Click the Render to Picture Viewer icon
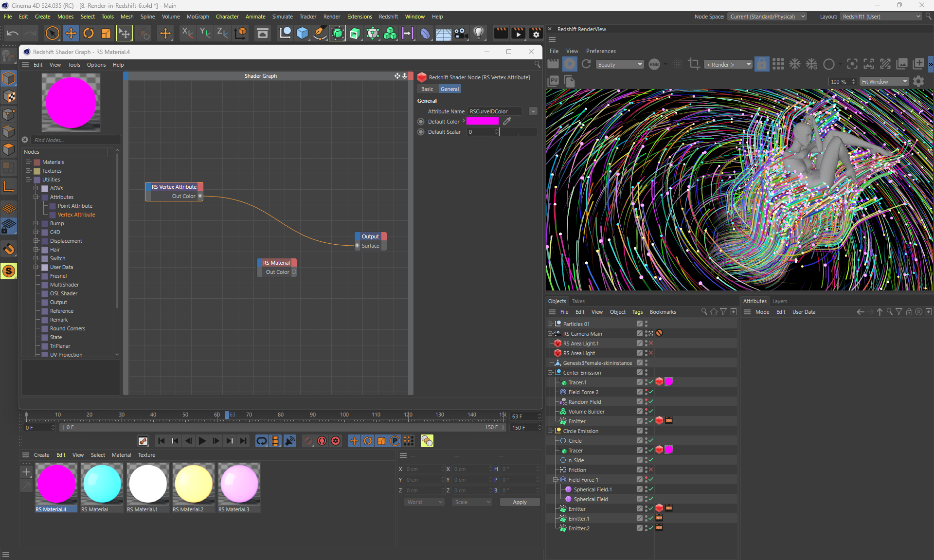The image size is (934, 560). click(518, 34)
